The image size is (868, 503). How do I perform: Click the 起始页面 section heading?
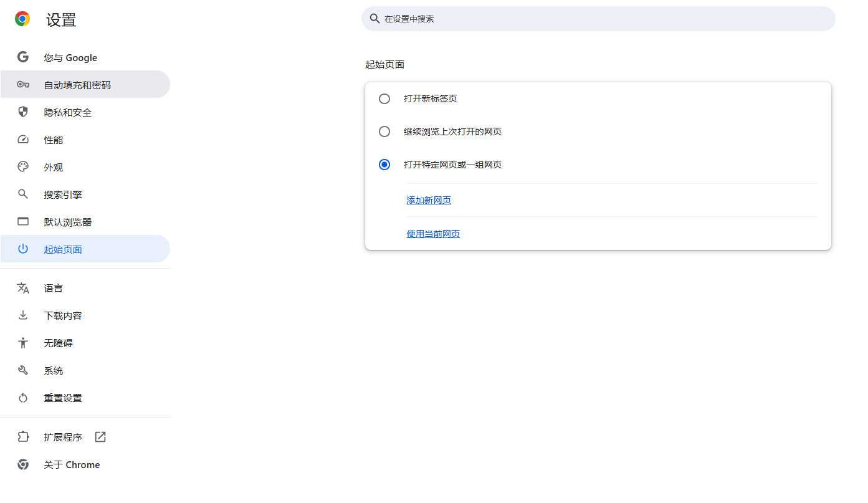385,64
